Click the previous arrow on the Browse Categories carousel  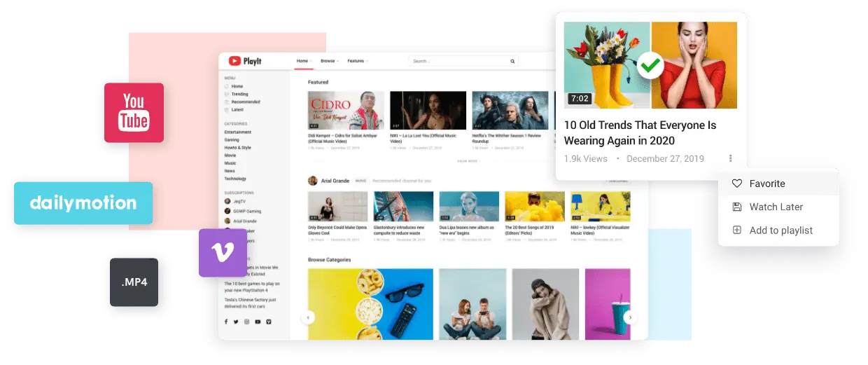click(x=308, y=317)
